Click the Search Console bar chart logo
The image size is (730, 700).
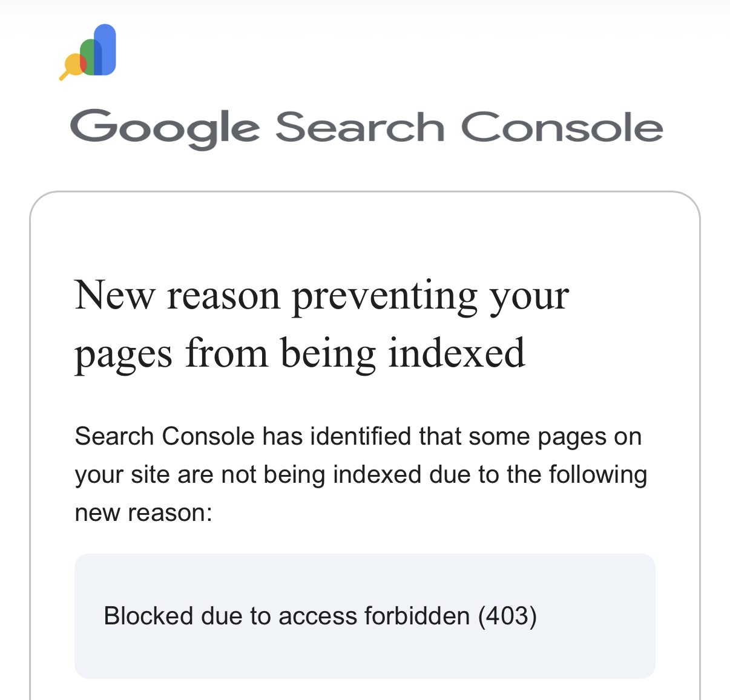[x=88, y=52]
